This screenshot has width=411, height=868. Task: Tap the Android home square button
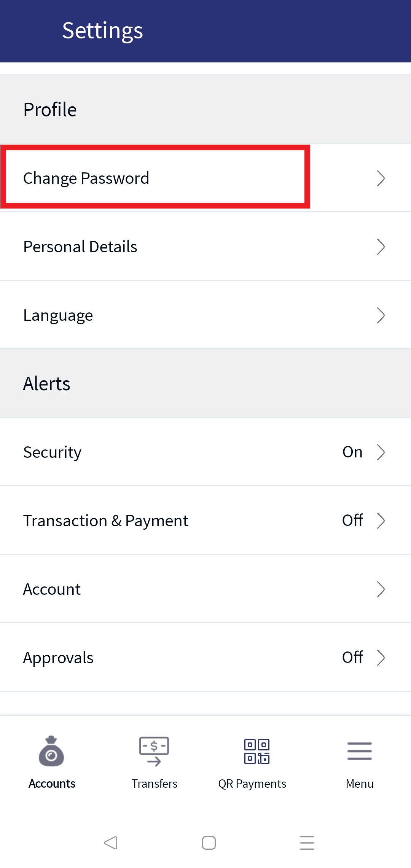click(209, 843)
